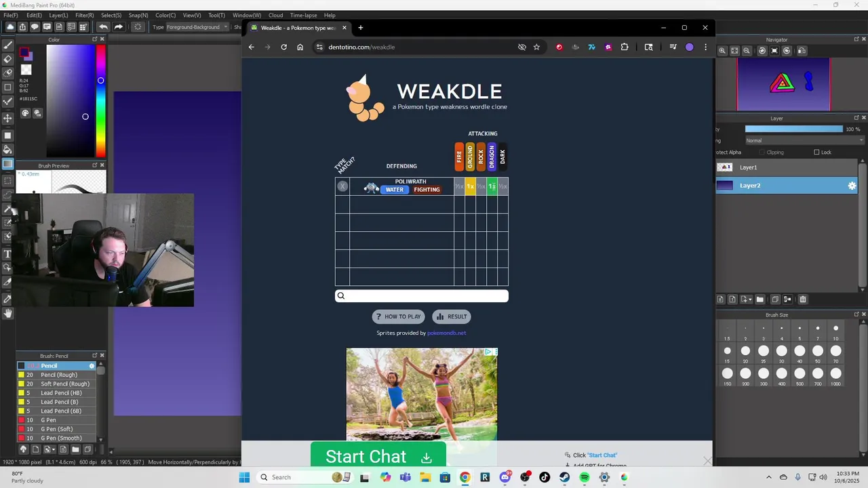The height and width of the screenshot is (488, 868).
Task: Select the Bucket fill tool in MediBang
Action: 7,149
